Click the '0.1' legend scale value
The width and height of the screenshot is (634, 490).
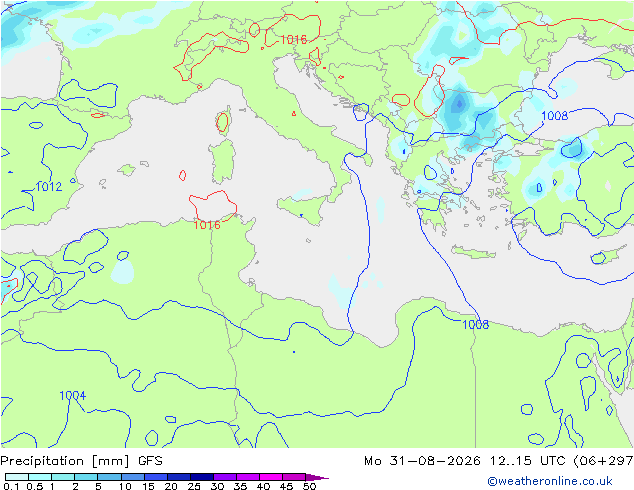pos(11,486)
